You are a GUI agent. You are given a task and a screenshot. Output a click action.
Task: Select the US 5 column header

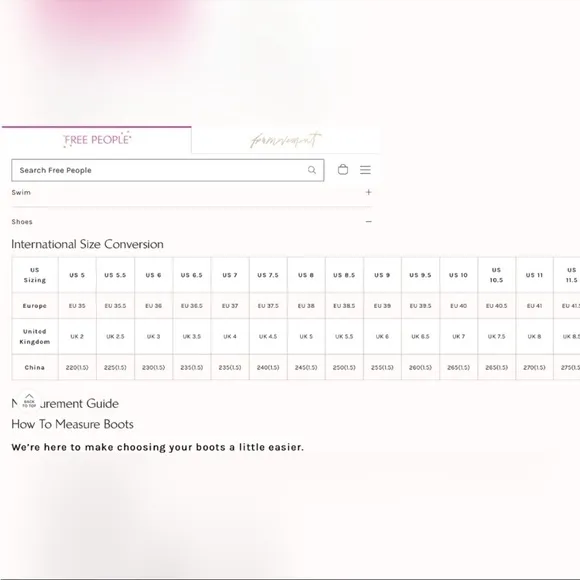(x=77, y=275)
